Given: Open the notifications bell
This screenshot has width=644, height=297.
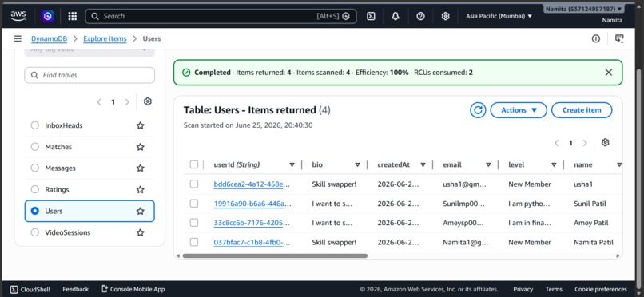Looking at the screenshot, I should click(396, 16).
